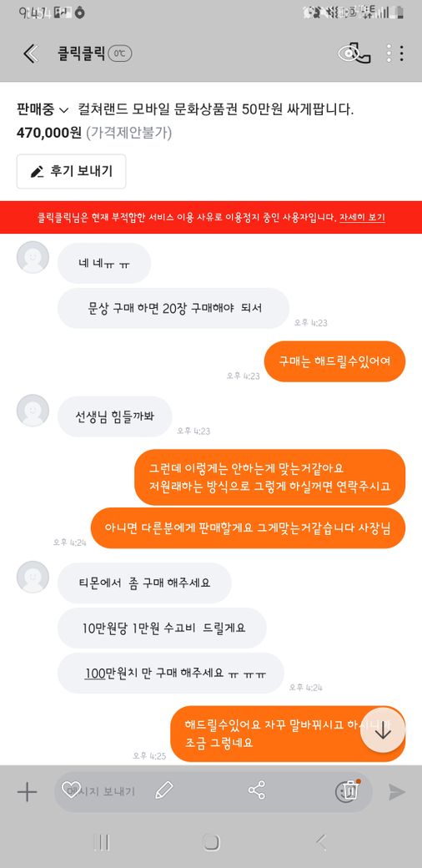The height and width of the screenshot is (868, 422).
Task: Tap the Android recent apps button
Action: pyautogui.click(x=101, y=842)
